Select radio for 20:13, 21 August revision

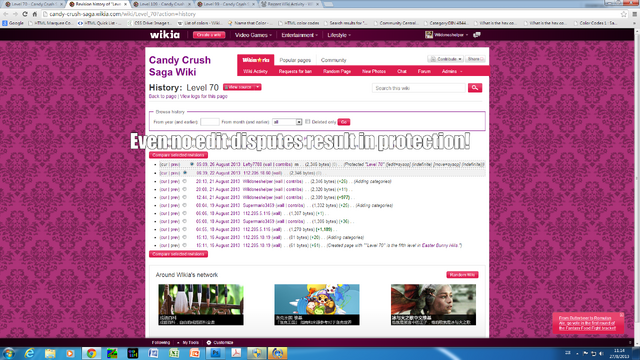184,181
